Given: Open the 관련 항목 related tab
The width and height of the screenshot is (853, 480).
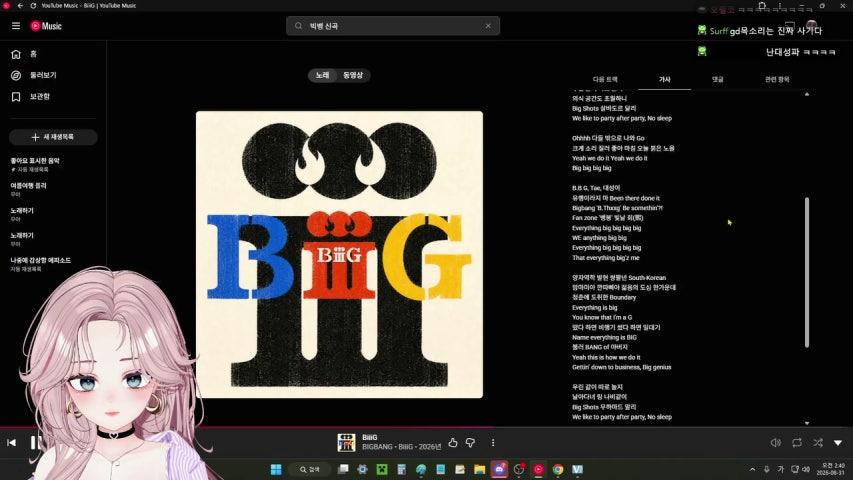Looking at the screenshot, I should pyautogui.click(x=777, y=79).
